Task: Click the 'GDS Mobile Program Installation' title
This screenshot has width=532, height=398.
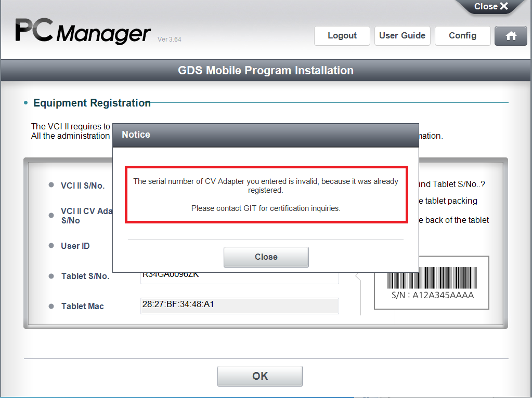Action: [x=266, y=71]
